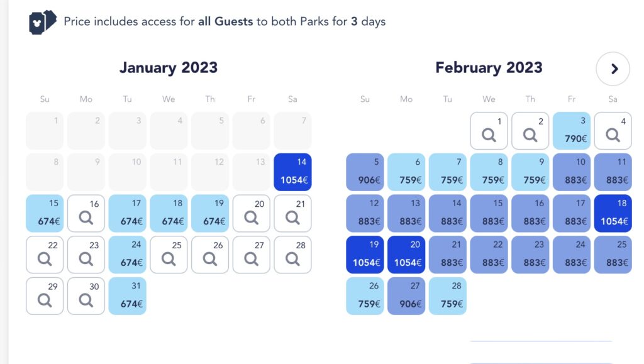The width and height of the screenshot is (644, 364).
Task: Choose January 31 for 674€
Action: [127, 296]
